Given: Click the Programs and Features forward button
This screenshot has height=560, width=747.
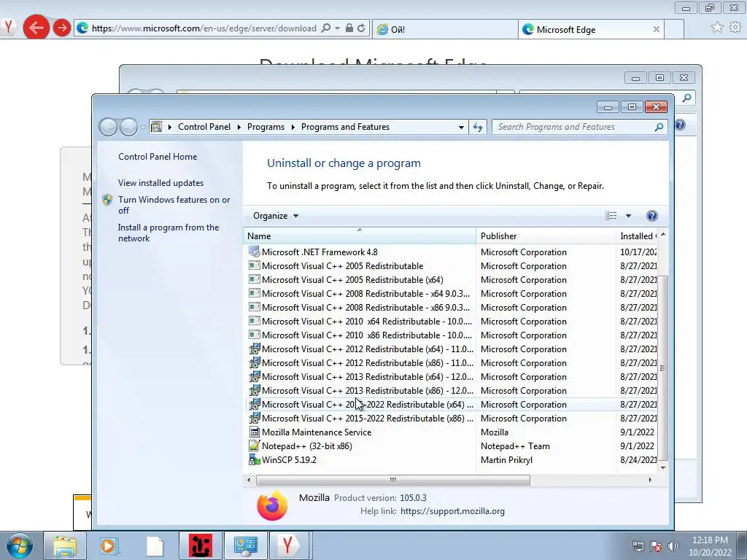Looking at the screenshot, I should point(128,127).
